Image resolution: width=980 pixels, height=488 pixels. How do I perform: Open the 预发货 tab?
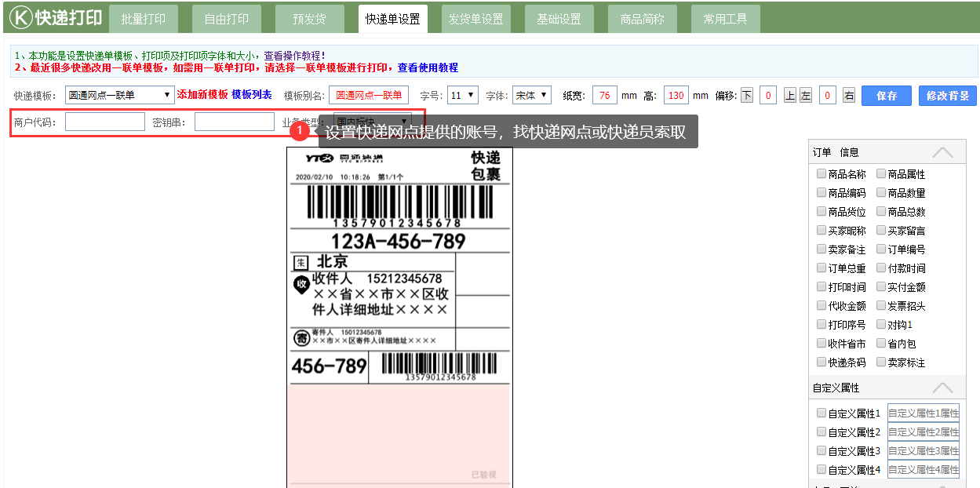[310, 20]
